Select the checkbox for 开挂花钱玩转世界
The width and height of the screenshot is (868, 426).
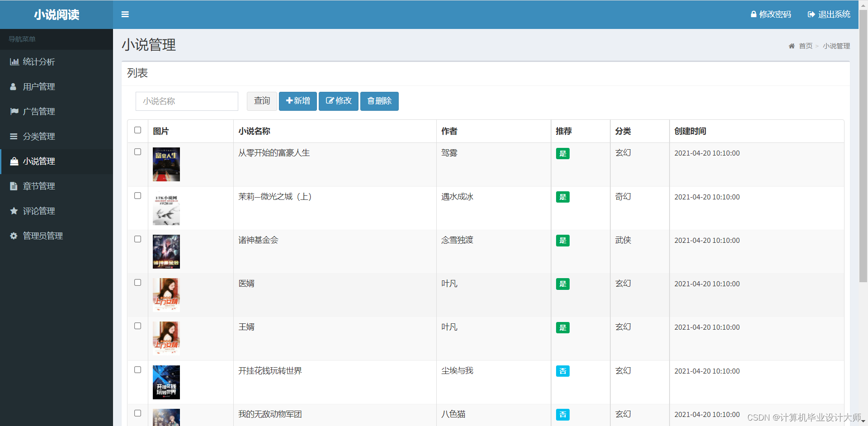tap(138, 370)
